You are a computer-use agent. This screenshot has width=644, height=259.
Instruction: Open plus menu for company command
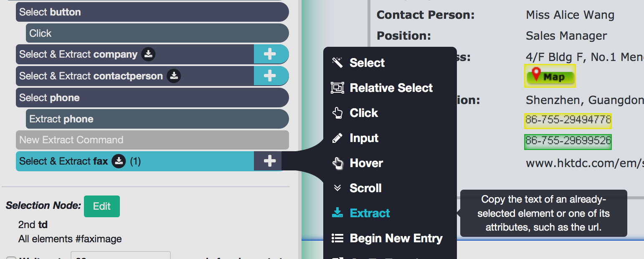click(270, 54)
